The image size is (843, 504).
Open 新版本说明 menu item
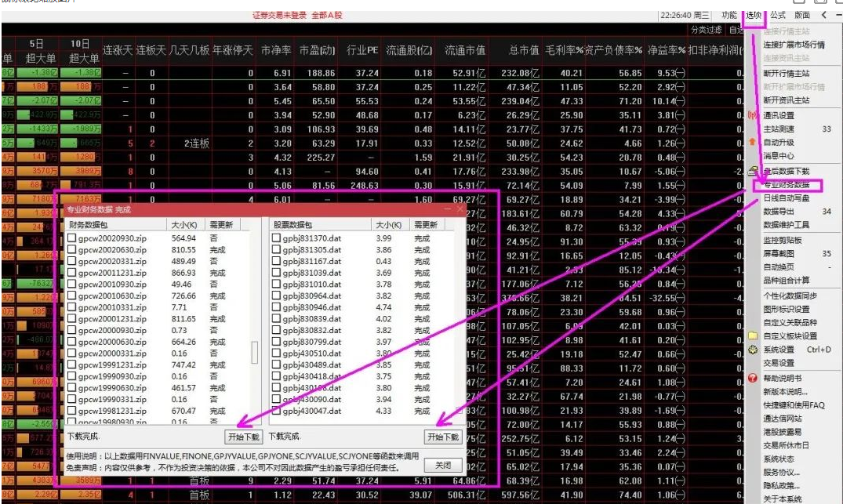[785, 392]
